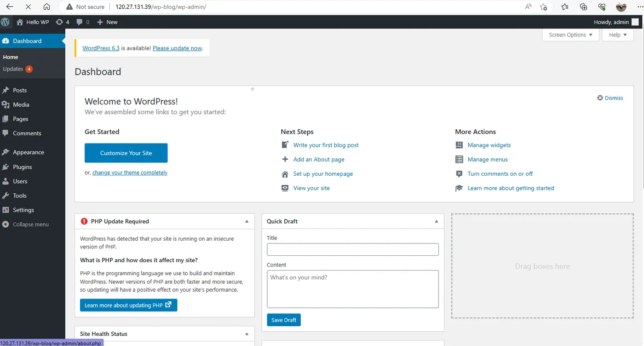Screen dimensions: 644x346
Task: Click change your theme completely link
Action: pyautogui.click(x=130, y=173)
